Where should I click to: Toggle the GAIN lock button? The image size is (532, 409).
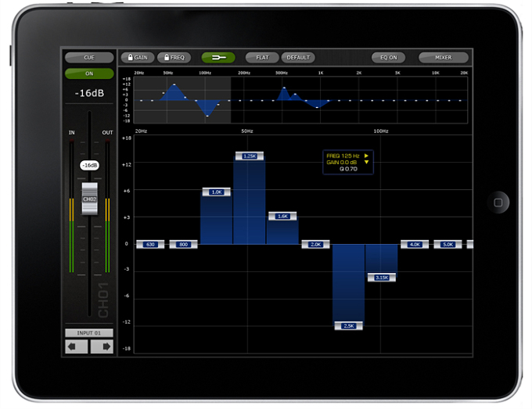138,57
